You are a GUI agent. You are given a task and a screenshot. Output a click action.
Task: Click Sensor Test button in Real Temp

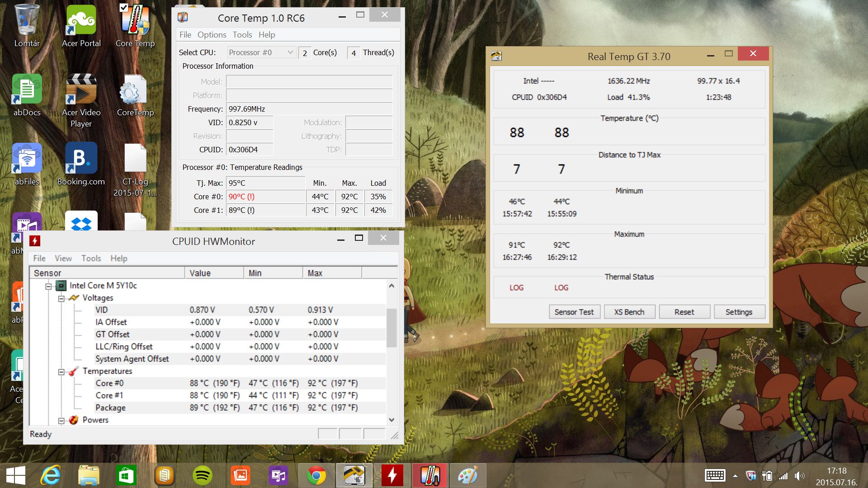(574, 312)
